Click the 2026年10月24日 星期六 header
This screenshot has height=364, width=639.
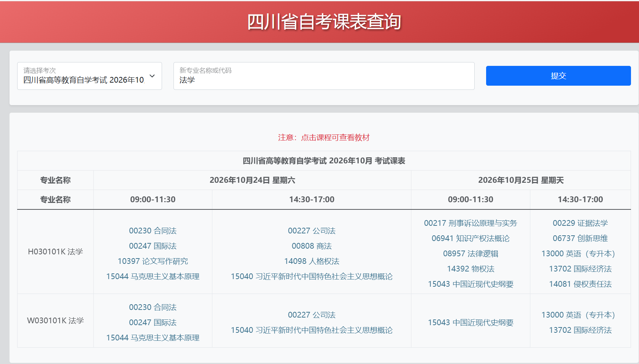pos(252,180)
